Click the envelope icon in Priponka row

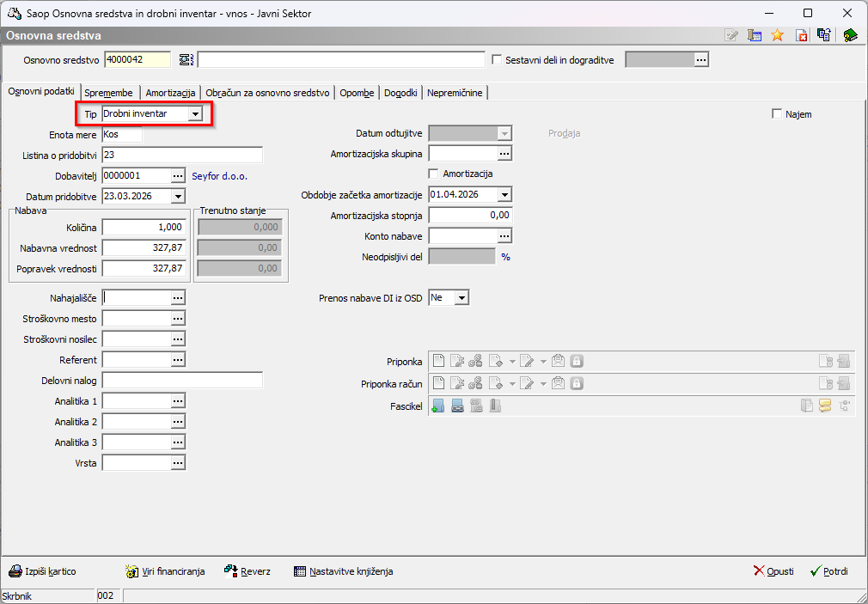pos(558,362)
